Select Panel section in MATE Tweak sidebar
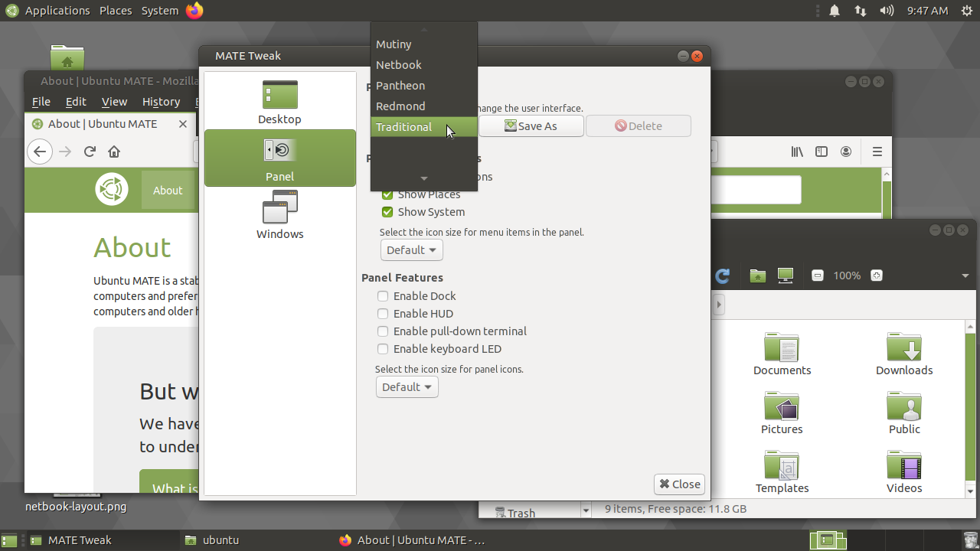This screenshot has height=551, width=980. click(x=279, y=158)
